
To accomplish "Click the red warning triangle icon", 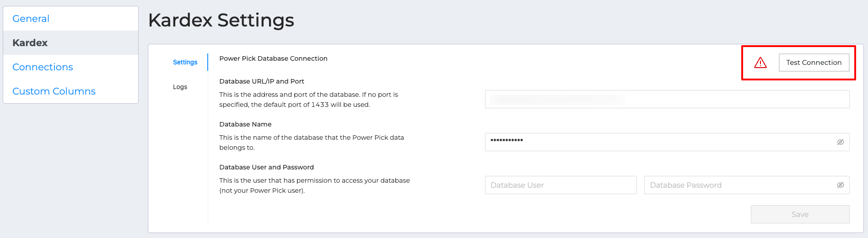I will 760,63.
